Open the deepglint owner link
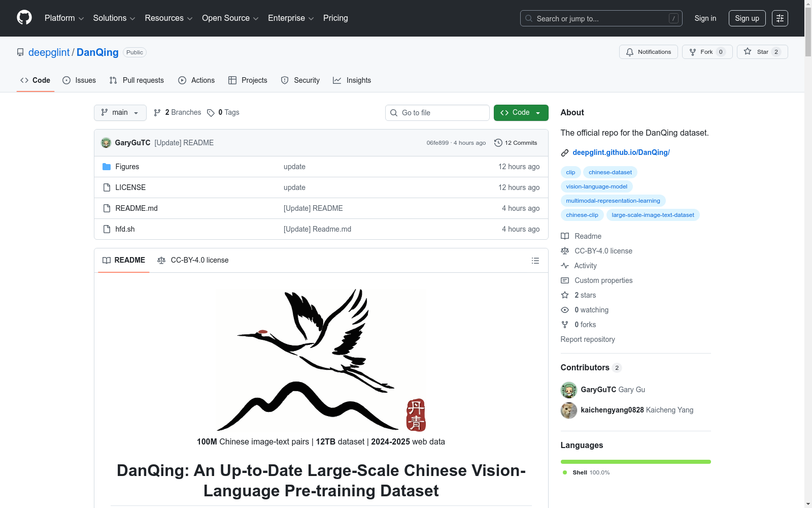The width and height of the screenshot is (812, 508). 49,52
